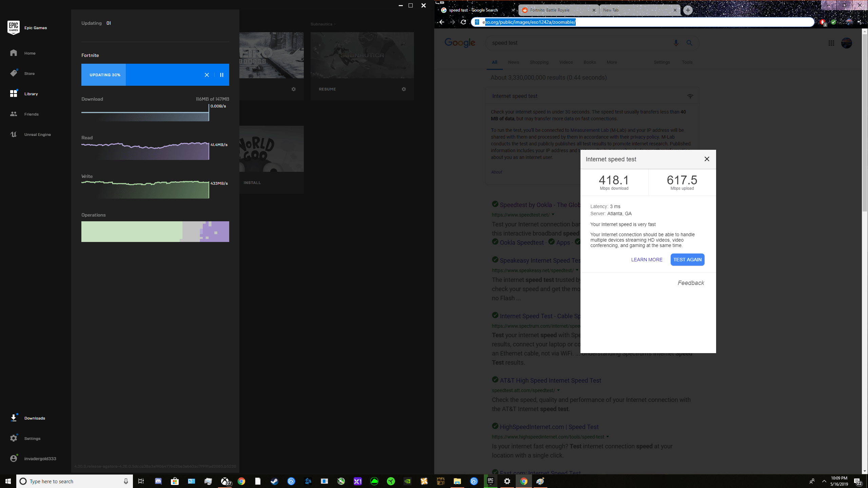Image resolution: width=868 pixels, height=488 pixels.
Task: Open the Subnautica tile settings gear
Action: click(403, 89)
